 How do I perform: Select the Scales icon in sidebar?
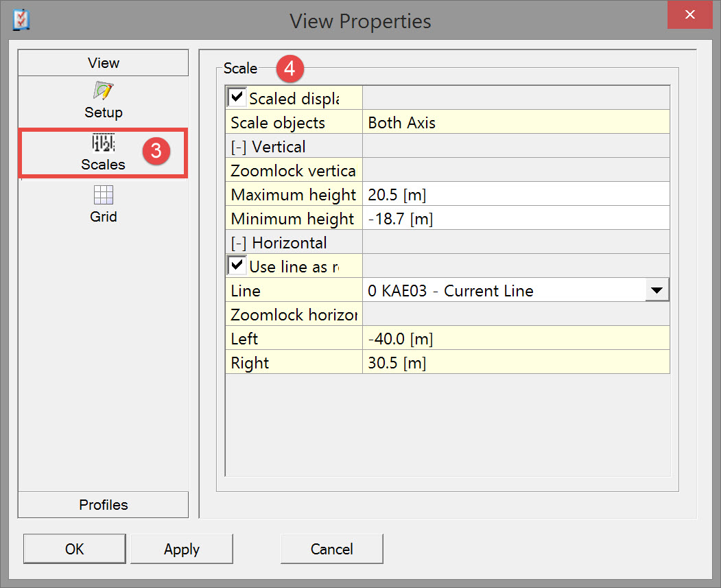pos(103,143)
